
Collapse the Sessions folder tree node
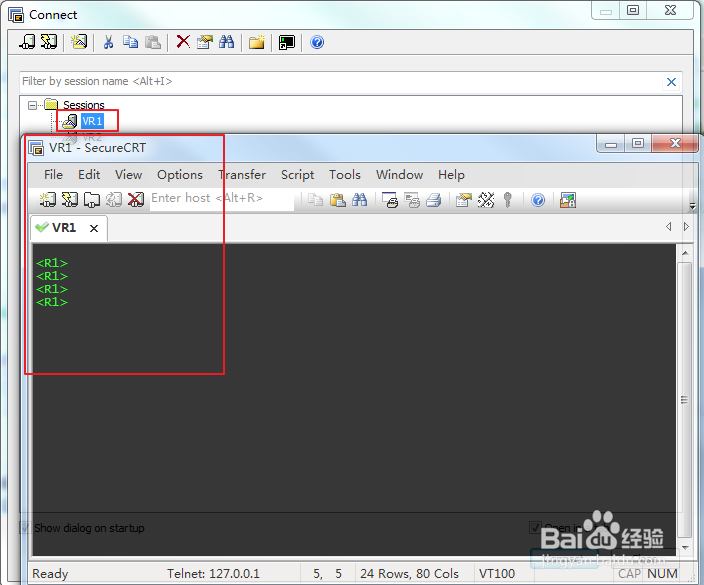pos(32,106)
